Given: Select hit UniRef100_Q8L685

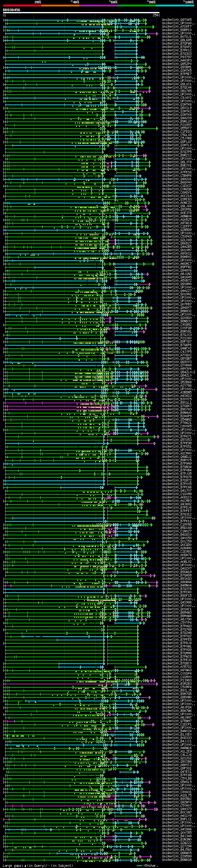Looking at the screenshot, I should [177, 40].
